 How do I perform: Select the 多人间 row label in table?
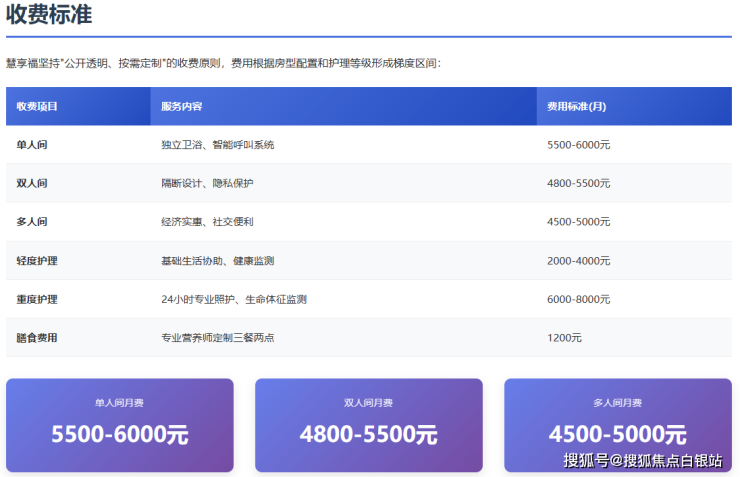click(32, 222)
